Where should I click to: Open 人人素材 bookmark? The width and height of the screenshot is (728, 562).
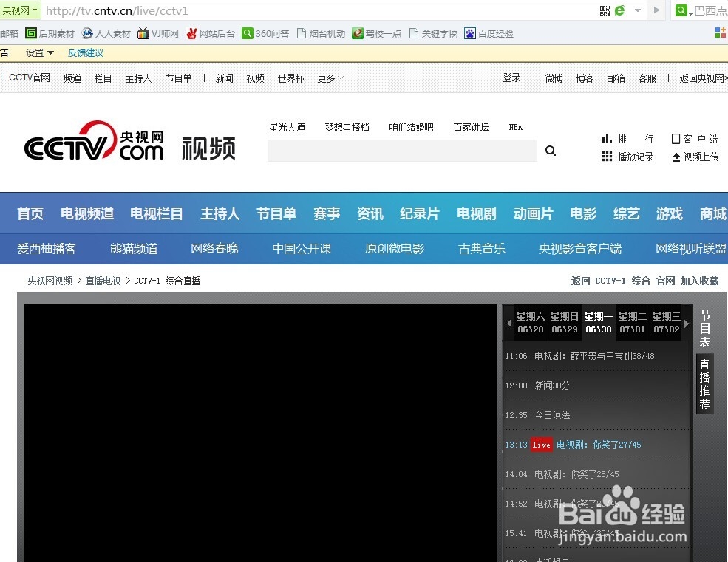[x=106, y=33]
